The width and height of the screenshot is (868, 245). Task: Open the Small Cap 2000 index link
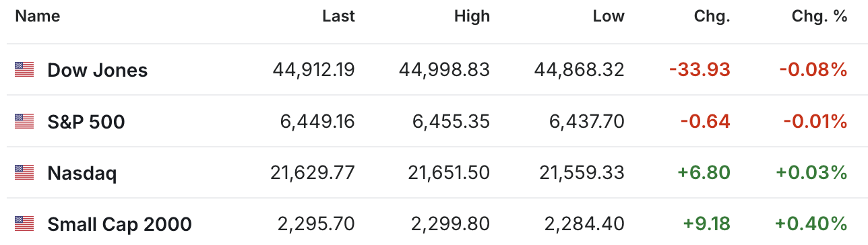click(119, 224)
